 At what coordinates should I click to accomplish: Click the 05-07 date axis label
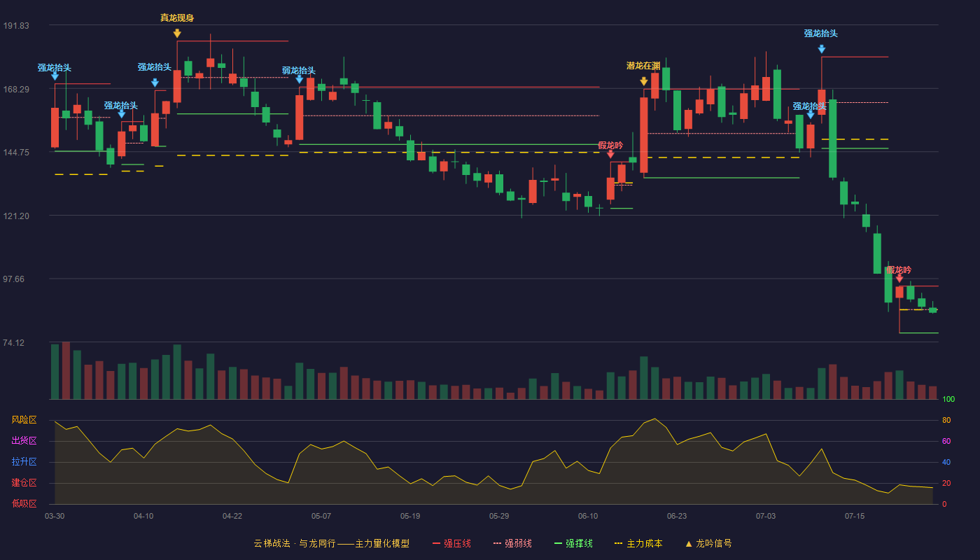click(321, 516)
